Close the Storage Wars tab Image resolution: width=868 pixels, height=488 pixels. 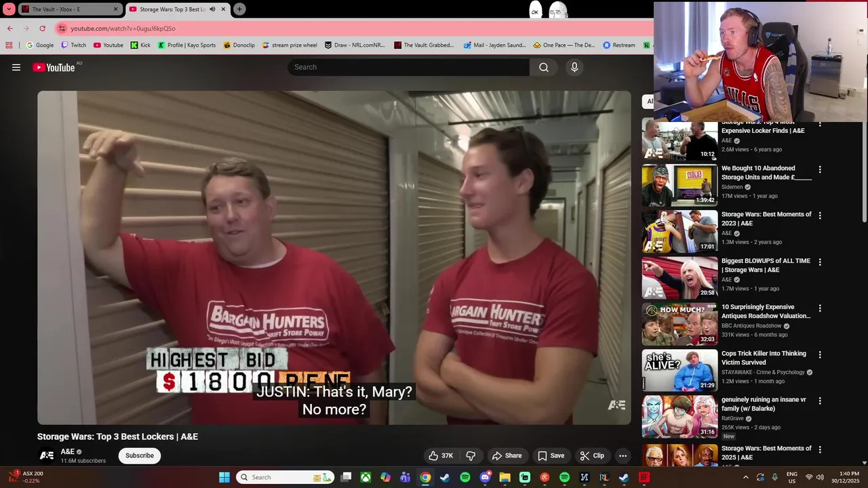[x=223, y=9]
